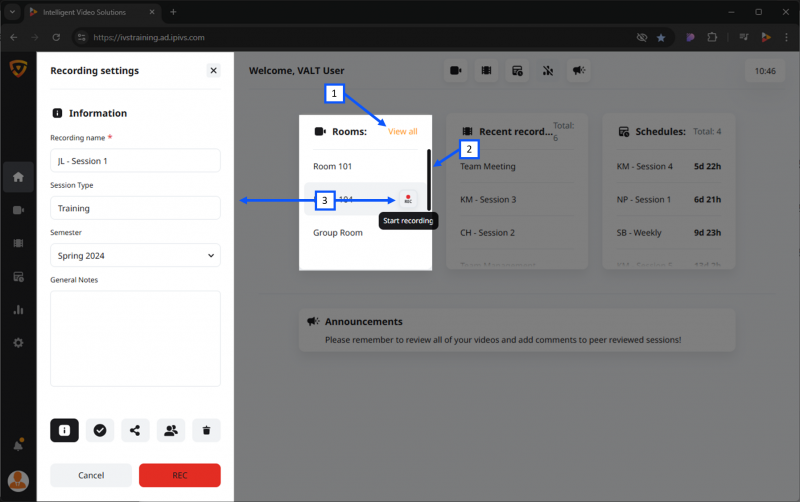Open the camera icon in top toolbar

456,70
